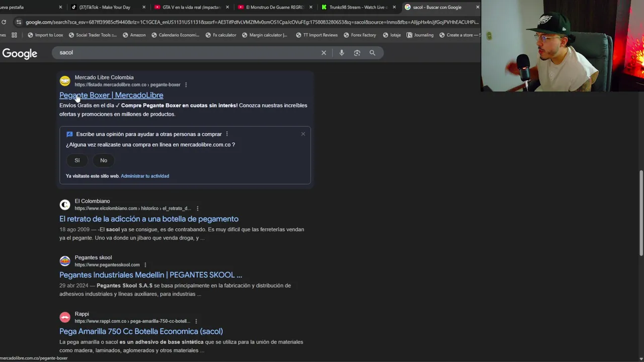The image size is (644, 362).
Task: Click the Rappi site favicon
Action: [x=65, y=317]
